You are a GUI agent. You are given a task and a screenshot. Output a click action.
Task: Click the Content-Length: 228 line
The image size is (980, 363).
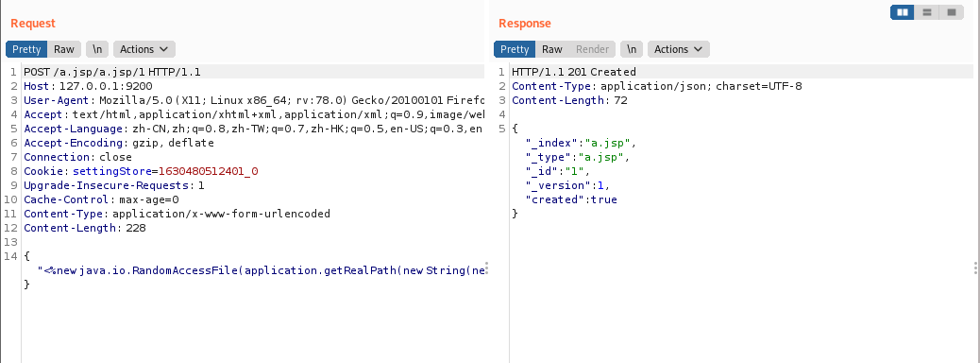coord(84,228)
